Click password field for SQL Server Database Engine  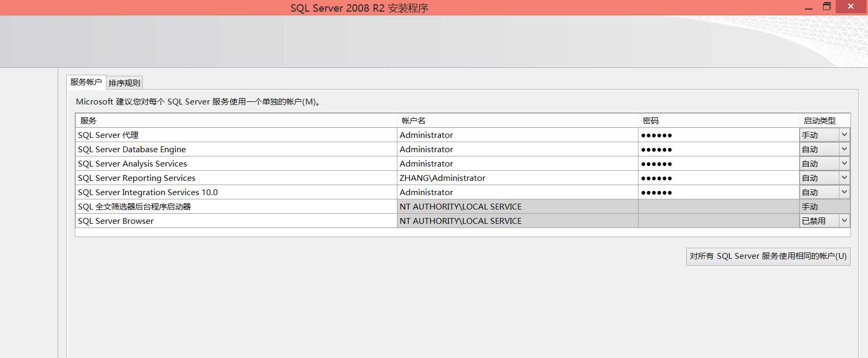[719, 149]
